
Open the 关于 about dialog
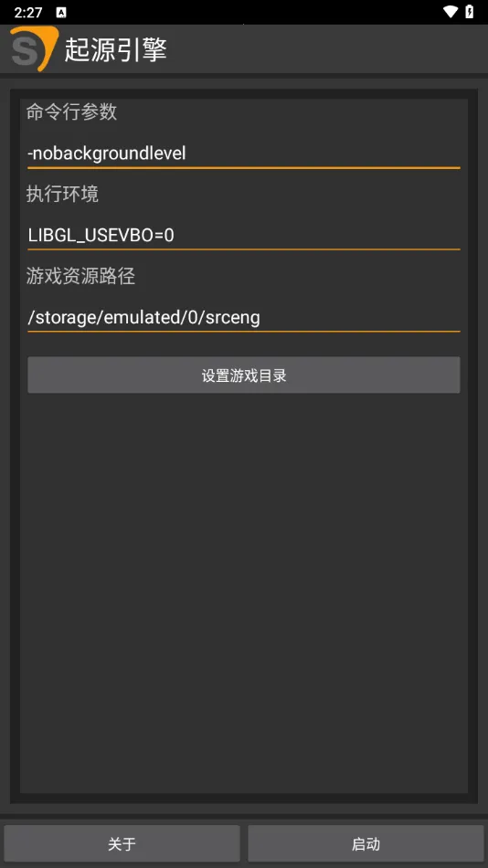122,843
